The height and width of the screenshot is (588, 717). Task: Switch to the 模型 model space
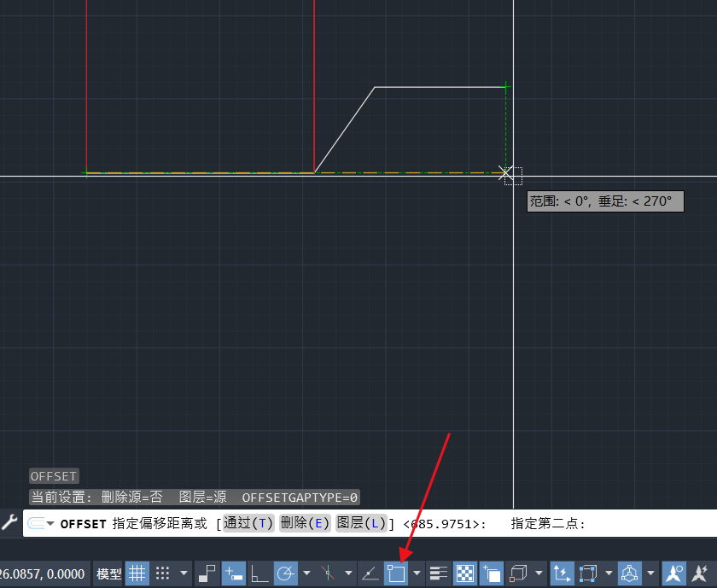pyautogui.click(x=109, y=573)
